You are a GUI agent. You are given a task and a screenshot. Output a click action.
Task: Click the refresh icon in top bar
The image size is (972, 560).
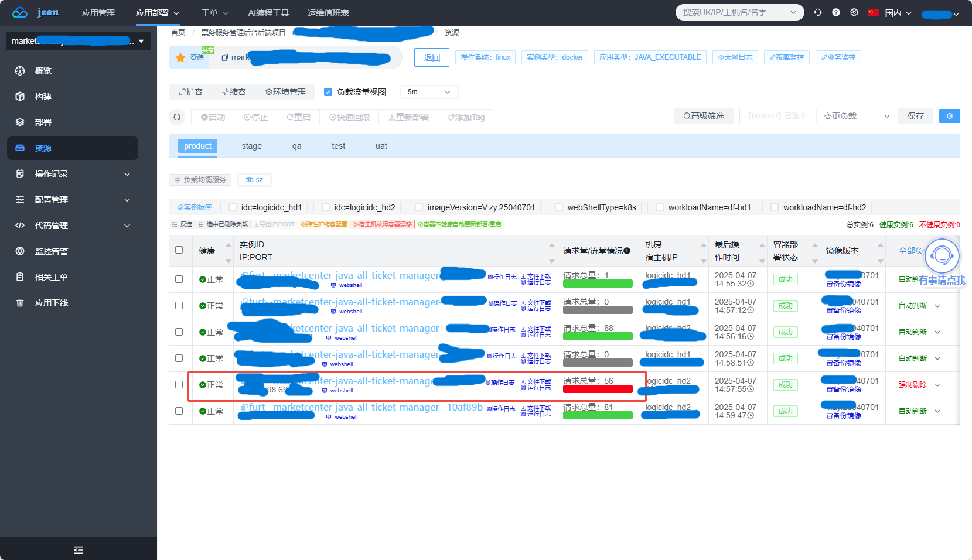[817, 12]
